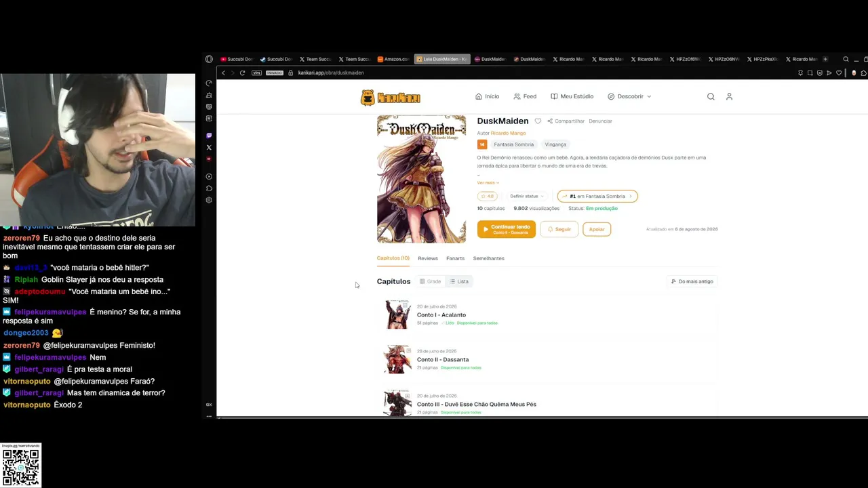Click the Opera logo menu icon
The image size is (868, 488).
[209, 59]
